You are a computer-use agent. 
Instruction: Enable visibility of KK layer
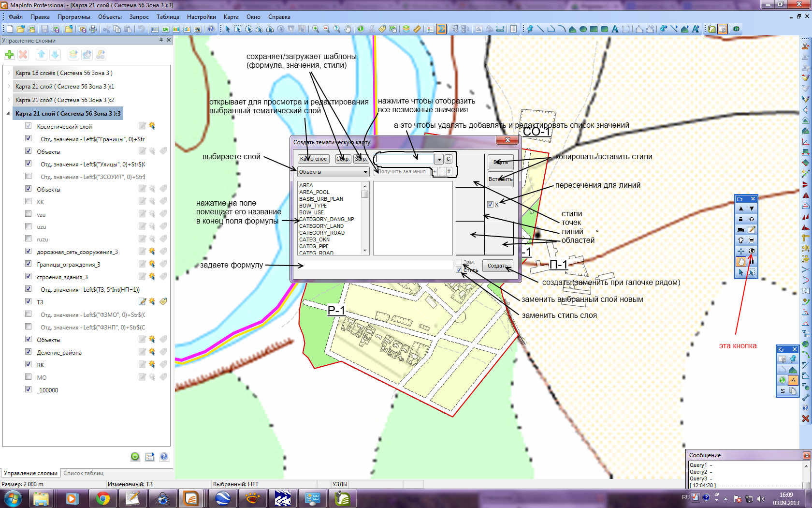(28, 201)
